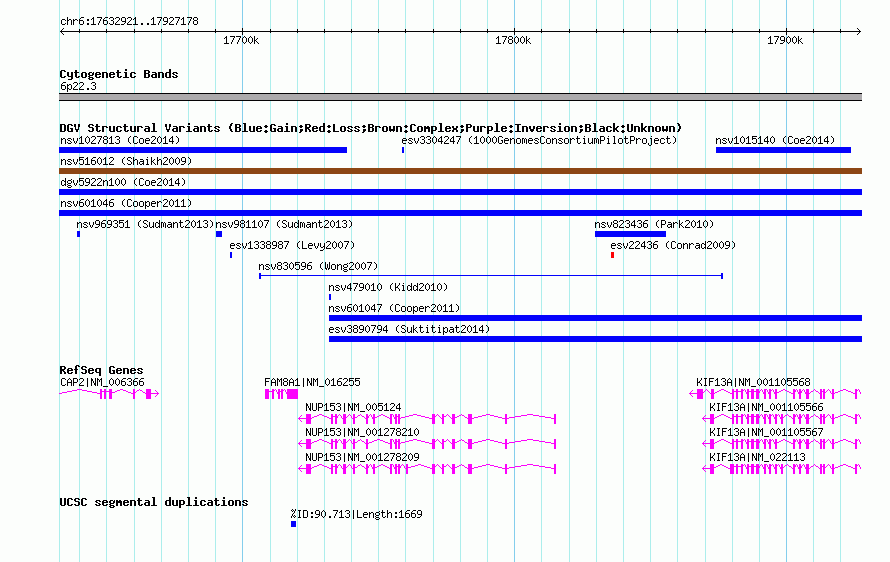Click the FAM8A1|NM_016255 gene label
Image resolution: width=890 pixels, height=562 pixels.
(312, 383)
